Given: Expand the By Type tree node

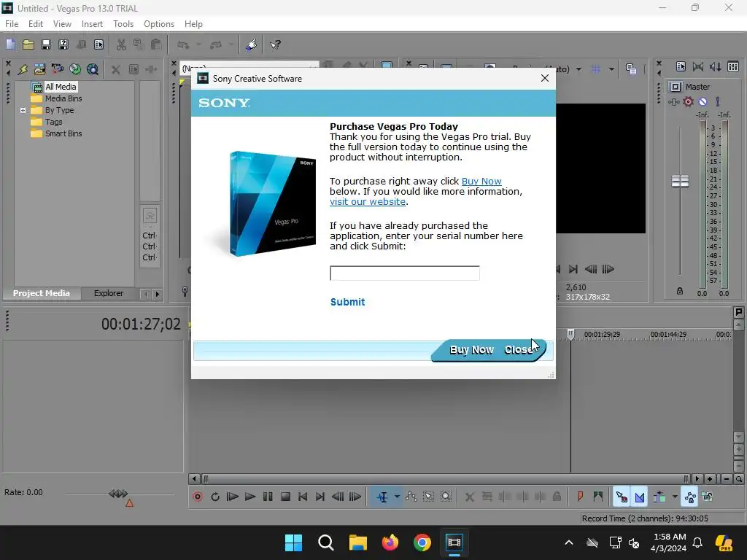Looking at the screenshot, I should click(23, 111).
